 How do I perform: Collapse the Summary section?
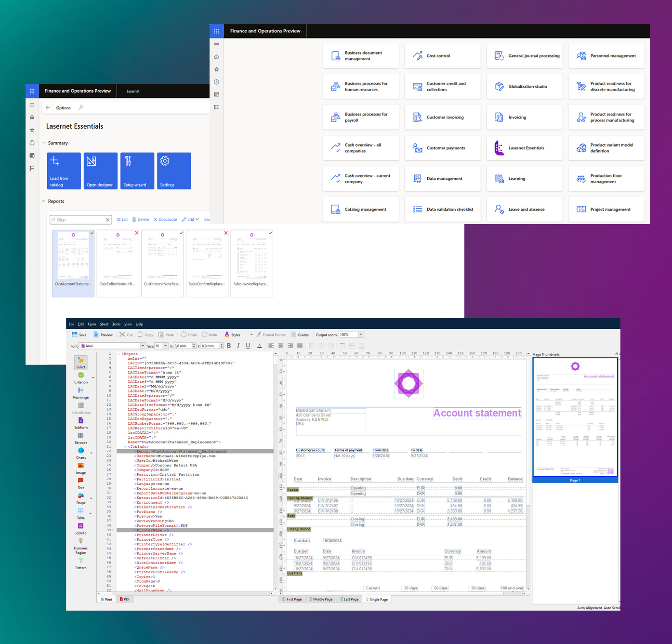point(44,143)
